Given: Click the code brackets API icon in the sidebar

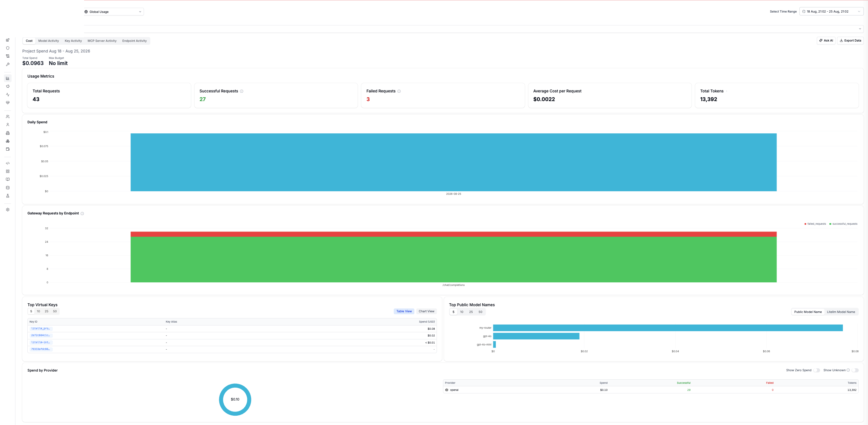Looking at the screenshot, I should click(x=8, y=163).
